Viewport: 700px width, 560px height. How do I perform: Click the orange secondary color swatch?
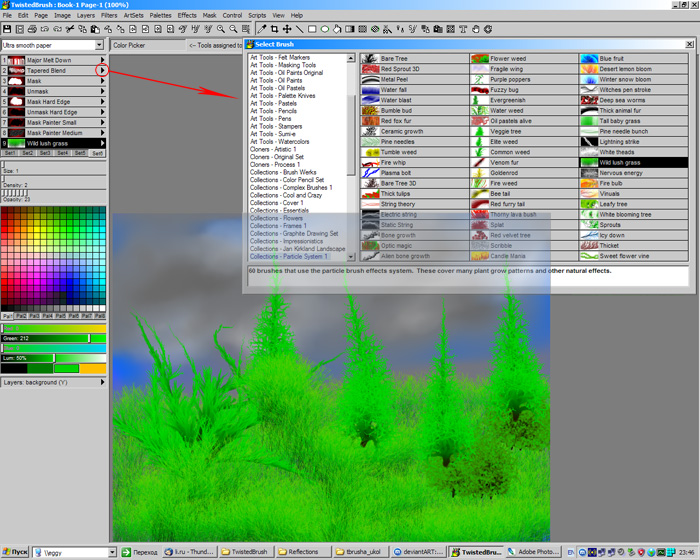point(93,368)
